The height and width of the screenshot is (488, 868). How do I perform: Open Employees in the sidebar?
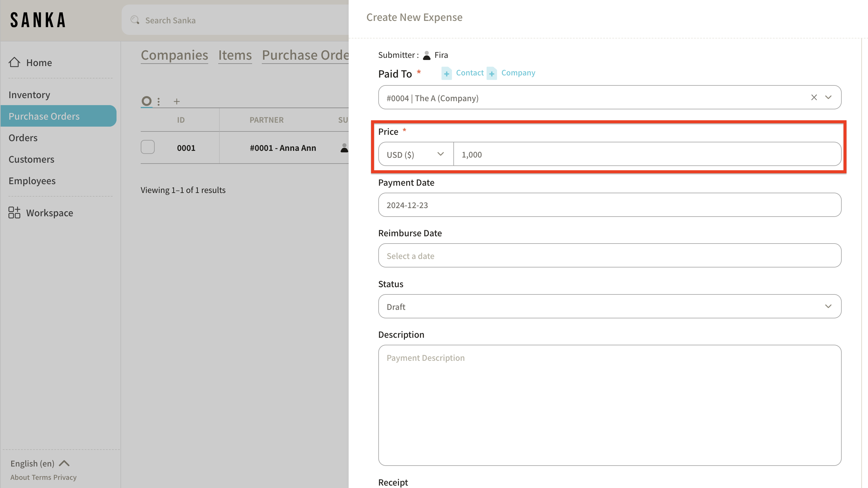(x=32, y=181)
